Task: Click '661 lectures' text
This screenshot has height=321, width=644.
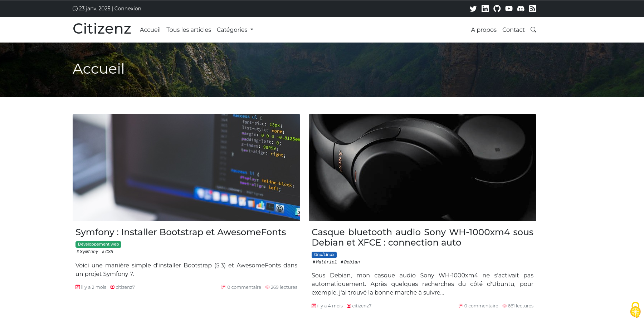Action: 521,306
